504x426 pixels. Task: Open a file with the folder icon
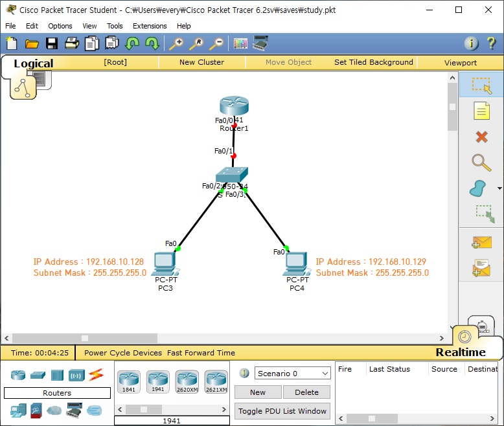coord(32,43)
